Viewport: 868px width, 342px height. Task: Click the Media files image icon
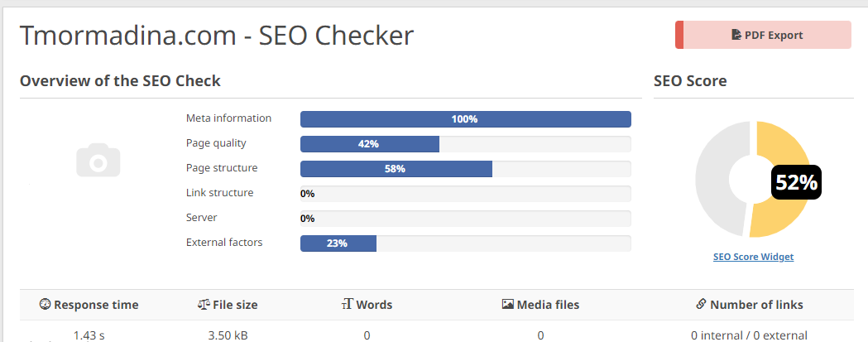[508, 305]
